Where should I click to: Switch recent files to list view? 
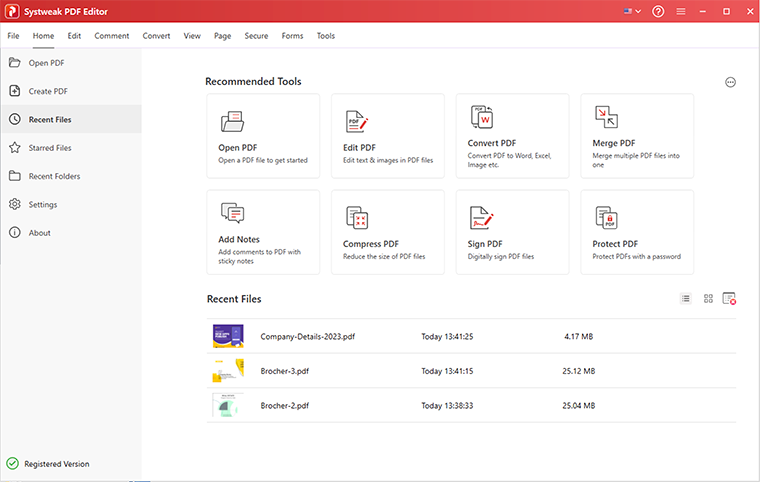[x=686, y=298]
